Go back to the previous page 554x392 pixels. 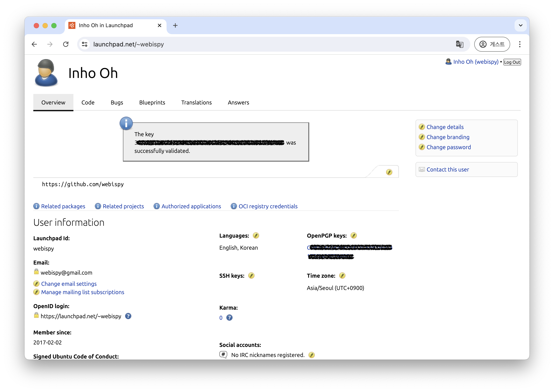[x=34, y=44]
